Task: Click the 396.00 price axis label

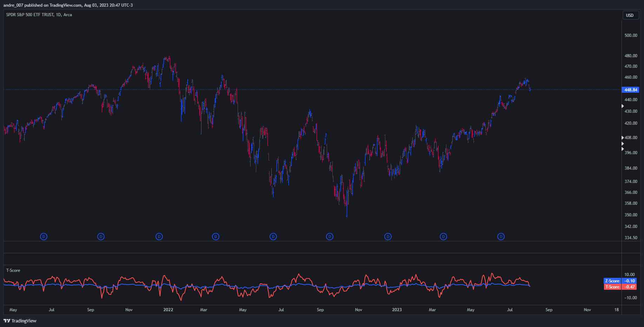Action: tap(631, 153)
